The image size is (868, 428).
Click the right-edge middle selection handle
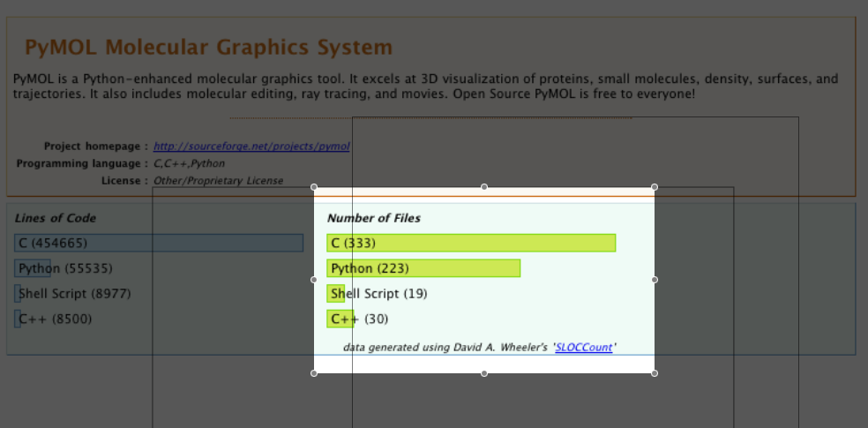tap(655, 280)
